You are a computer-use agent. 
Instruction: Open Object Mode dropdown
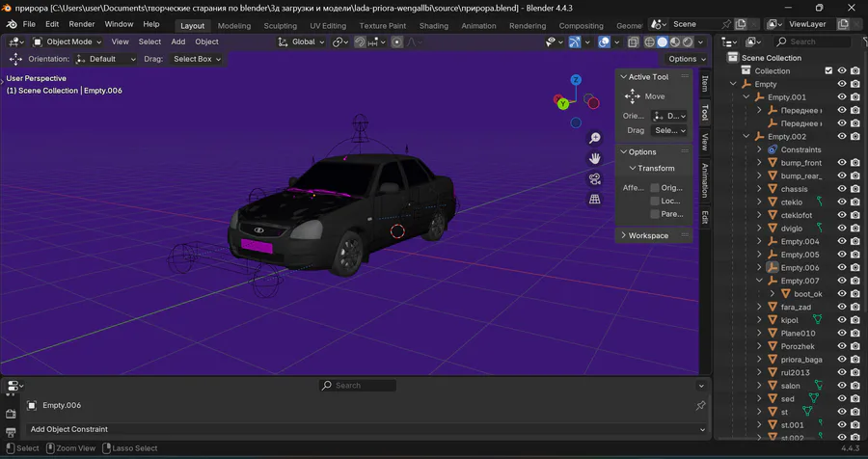[67, 41]
